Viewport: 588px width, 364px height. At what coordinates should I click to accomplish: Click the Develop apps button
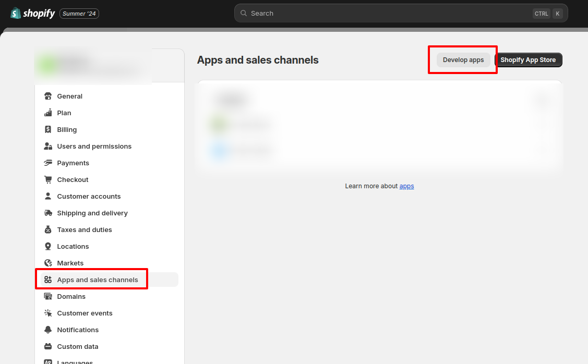463,60
